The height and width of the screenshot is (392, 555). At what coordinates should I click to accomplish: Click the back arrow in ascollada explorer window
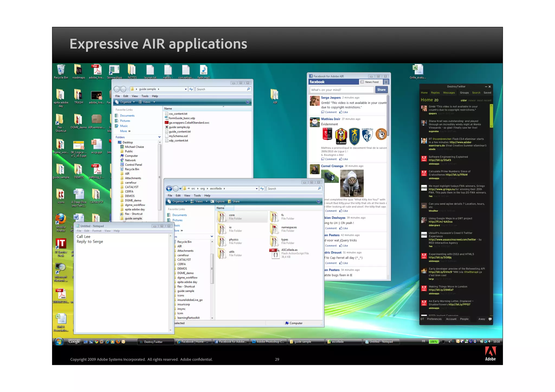point(169,189)
